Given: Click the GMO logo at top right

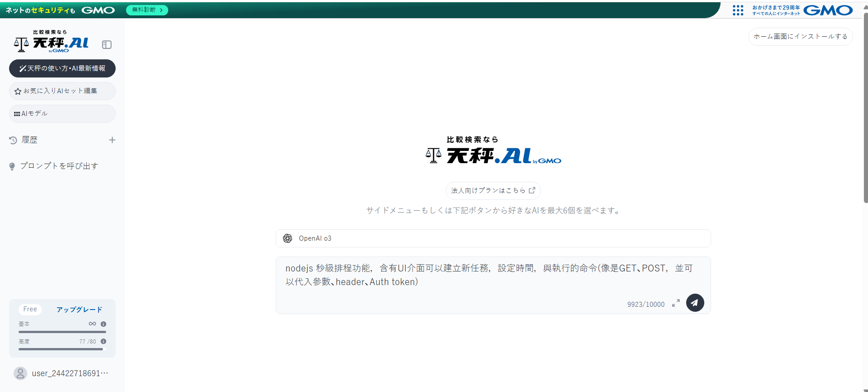Looking at the screenshot, I should tap(828, 10).
